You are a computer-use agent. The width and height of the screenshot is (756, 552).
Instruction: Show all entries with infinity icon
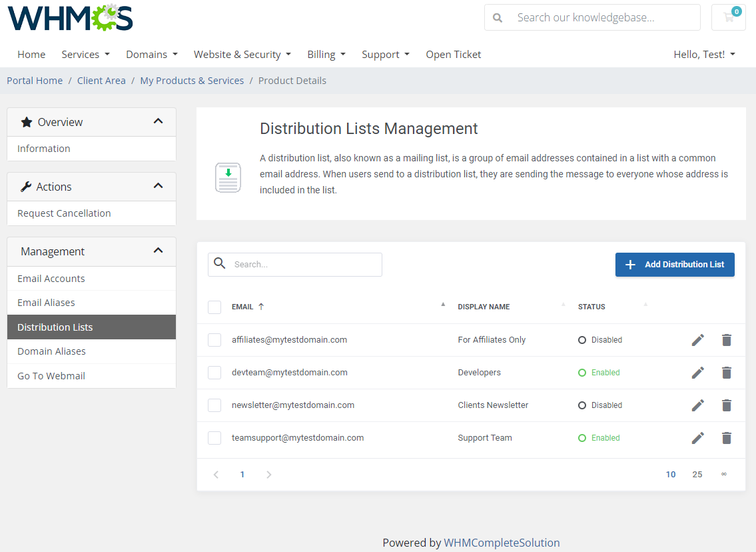(x=724, y=475)
